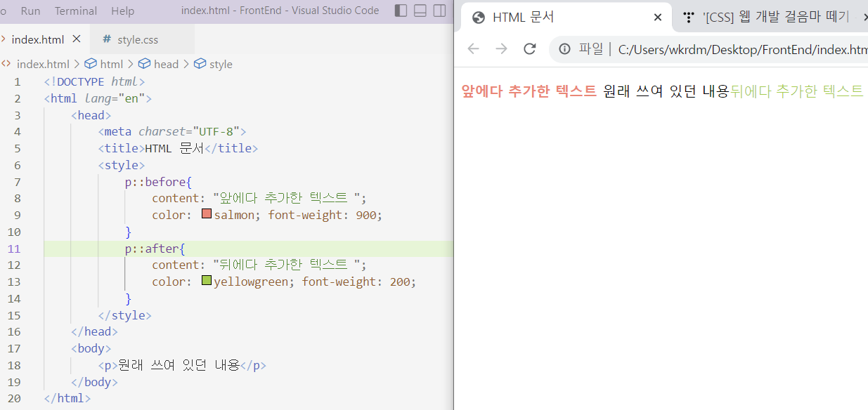Viewport: 868px width, 410px height.
Task: Click the yellowgreen 뒤에다 추가한 텍스트 on page
Action: pyautogui.click(x=797, y=91)
